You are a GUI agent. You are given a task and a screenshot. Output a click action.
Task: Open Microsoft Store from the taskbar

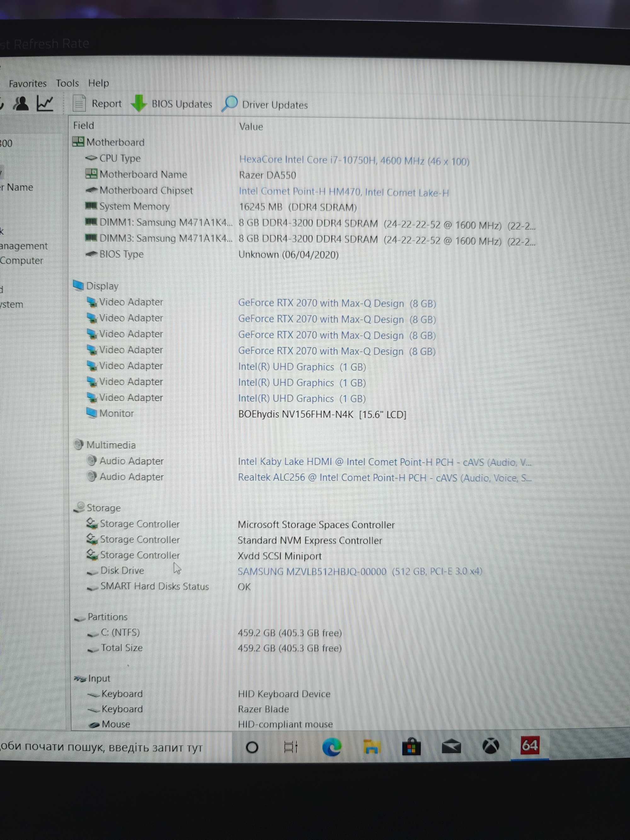pyautogui.click(x=411, y=746)
